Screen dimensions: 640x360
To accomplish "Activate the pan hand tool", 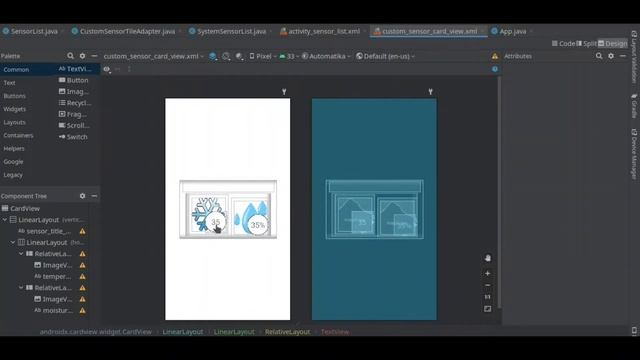I will coord(488,258).
